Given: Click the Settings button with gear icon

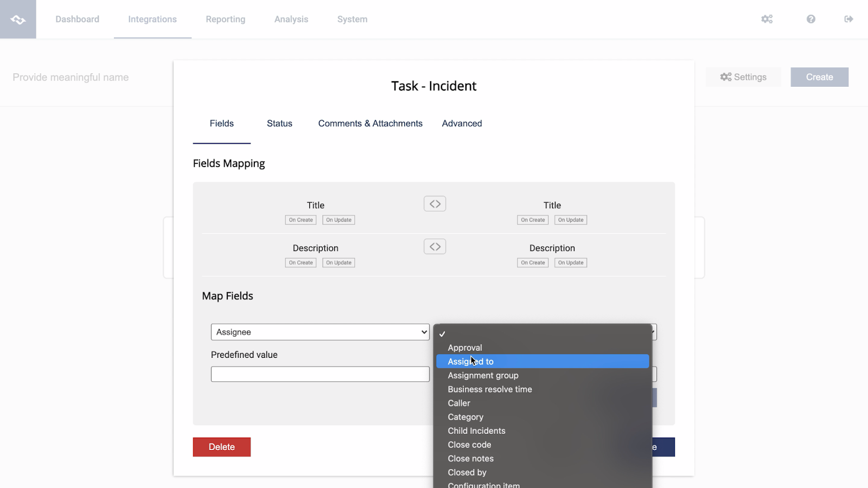Looking at the screenshot, I should click(743, 77).
